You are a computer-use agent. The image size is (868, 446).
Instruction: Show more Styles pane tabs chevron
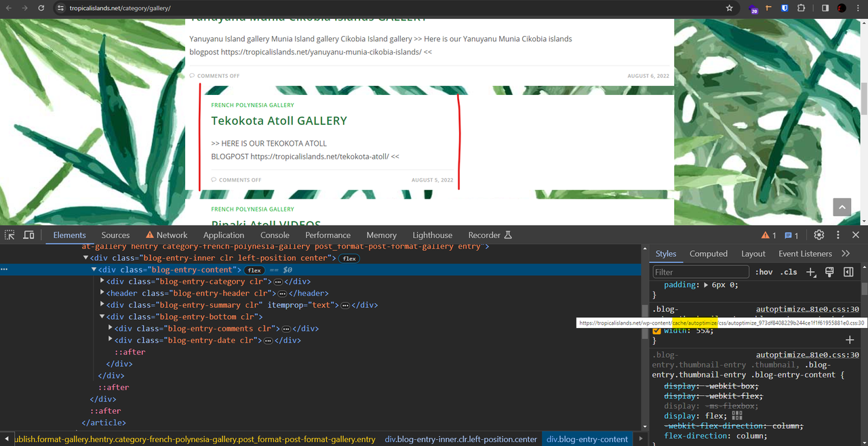[846, 254]
